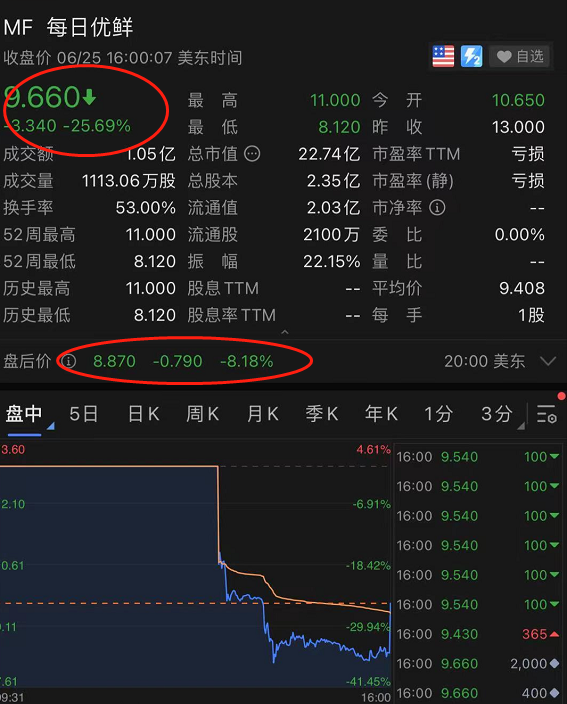This screenshot has width=567, height=704.
Task: Add stock via 自选 heart button
Action: click(x=519, y=57)
